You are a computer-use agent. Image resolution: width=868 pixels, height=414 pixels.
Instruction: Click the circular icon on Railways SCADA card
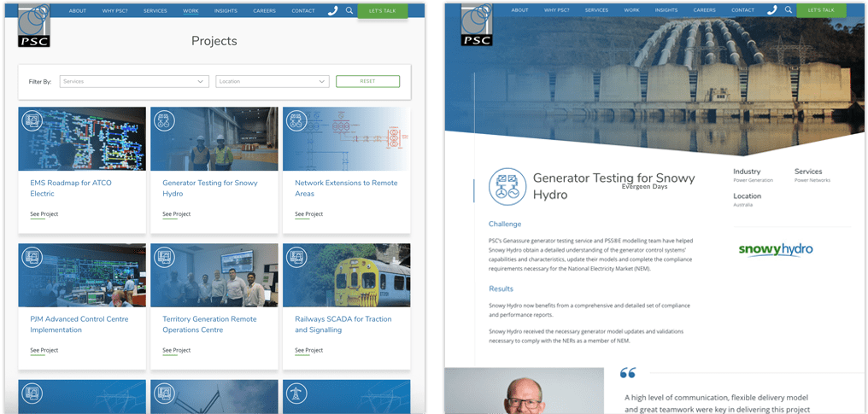(x=296, y=257)
